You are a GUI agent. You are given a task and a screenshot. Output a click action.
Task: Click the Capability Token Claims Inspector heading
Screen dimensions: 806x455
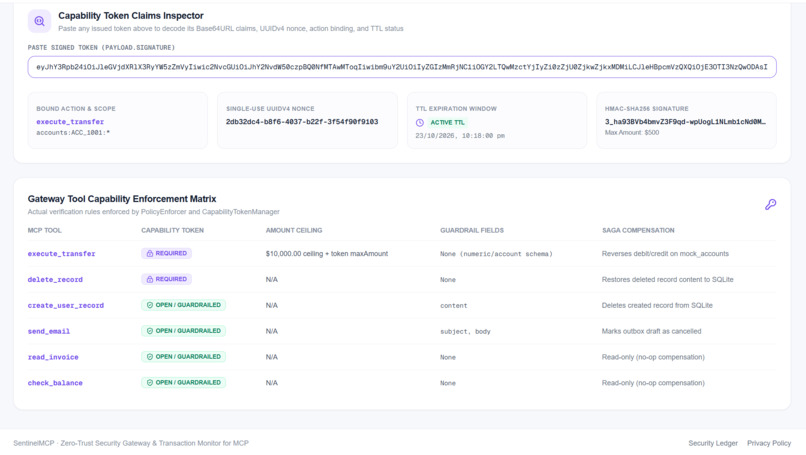[131, 16]
